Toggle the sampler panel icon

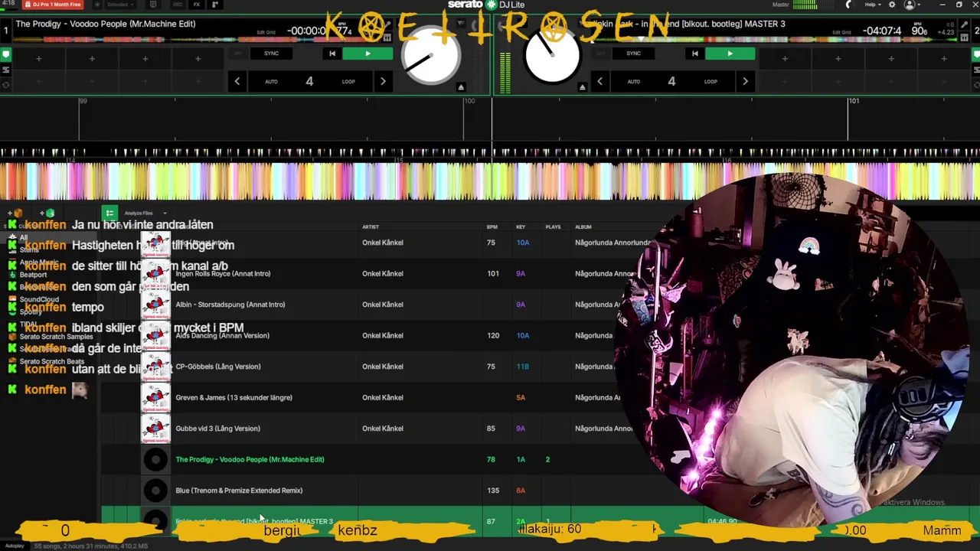pos(215,5)
